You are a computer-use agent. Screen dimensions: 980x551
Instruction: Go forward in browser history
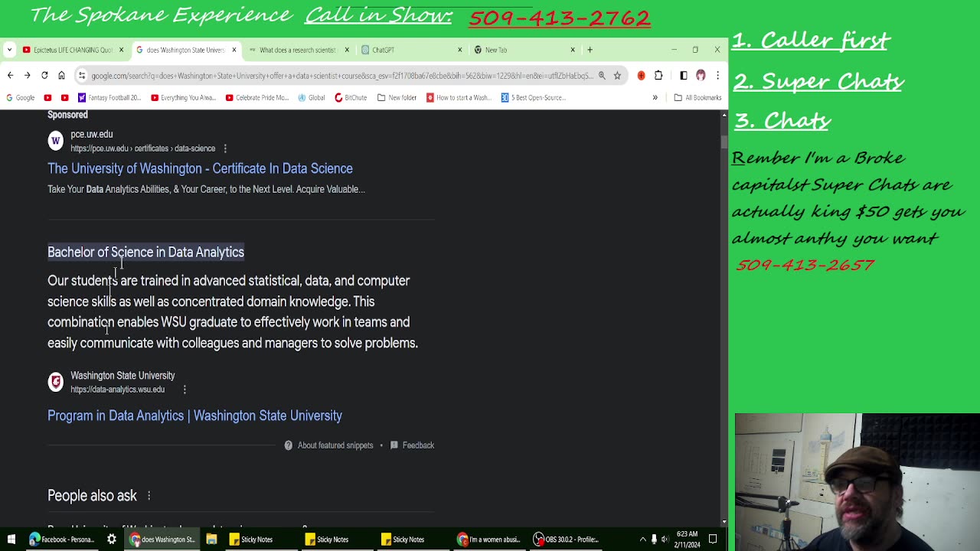pos(27,75)
